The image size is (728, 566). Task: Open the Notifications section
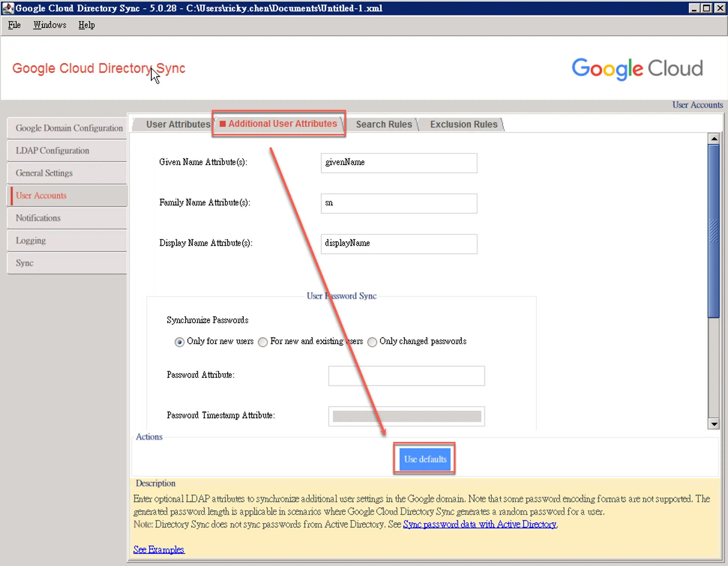click(x=67, y=218)
